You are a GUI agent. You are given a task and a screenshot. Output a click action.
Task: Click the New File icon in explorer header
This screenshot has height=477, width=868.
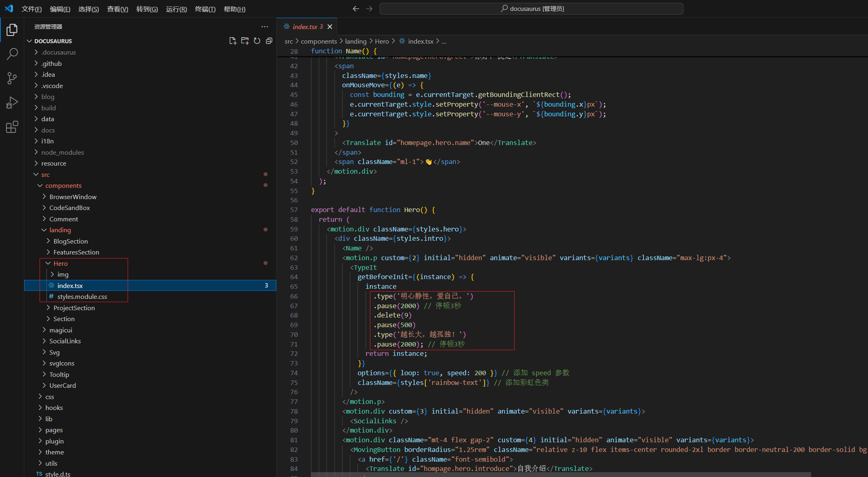tap(233, 41)
